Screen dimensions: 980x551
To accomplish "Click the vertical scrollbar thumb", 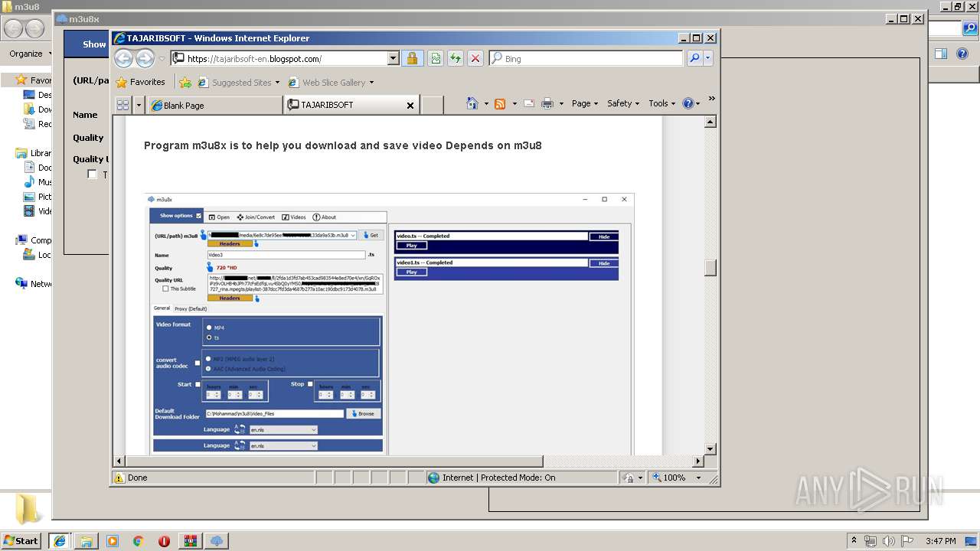I will [x=710, y=268].
